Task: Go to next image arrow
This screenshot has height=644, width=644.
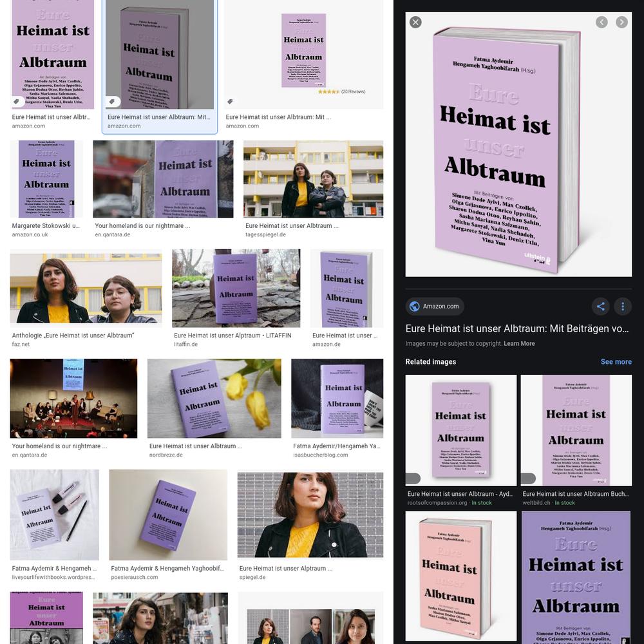Action: click(621, 22)
